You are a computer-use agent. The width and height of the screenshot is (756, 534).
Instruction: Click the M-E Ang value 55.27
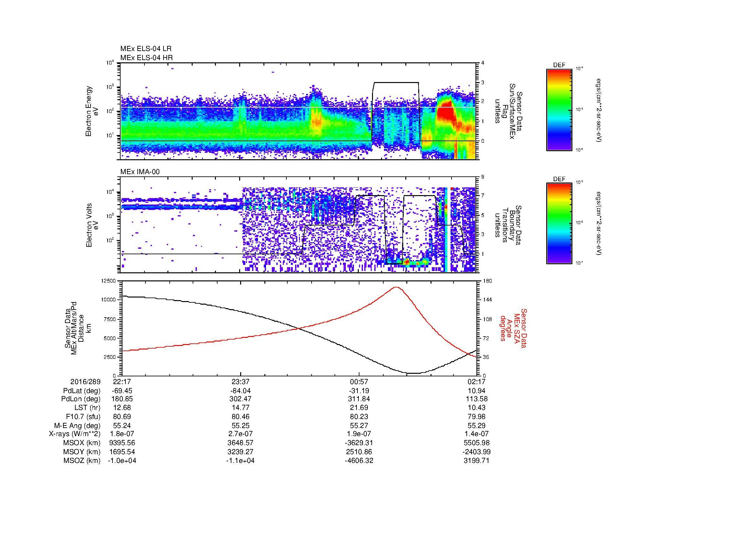[x=359, y=425]
